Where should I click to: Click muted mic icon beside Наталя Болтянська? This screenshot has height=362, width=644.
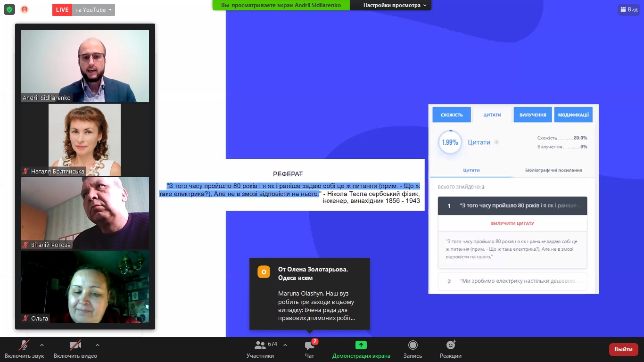click(25, 172)
